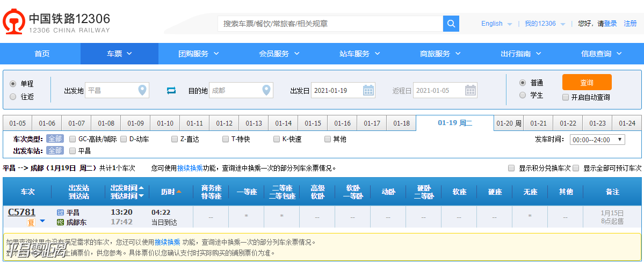This screenshot has height=263, width=644.
Task: Select the 01-15 date tab
Action: click(x=313, y=123)
